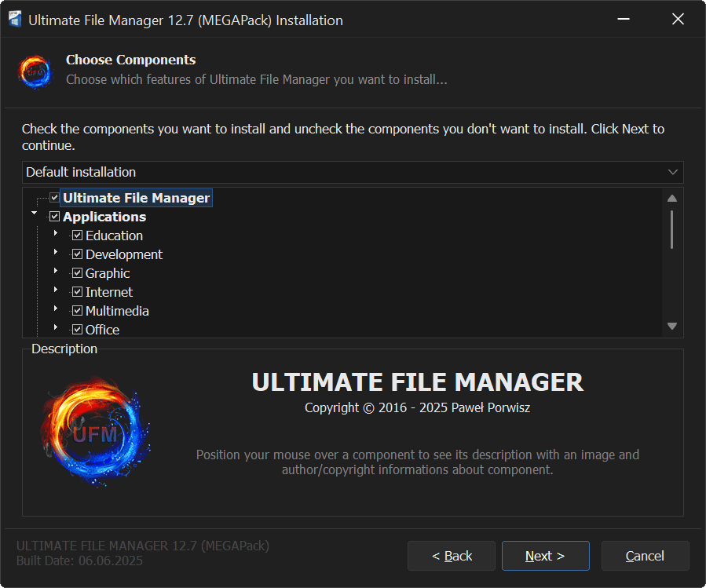Expand the Development category arrow

(56, 252)
